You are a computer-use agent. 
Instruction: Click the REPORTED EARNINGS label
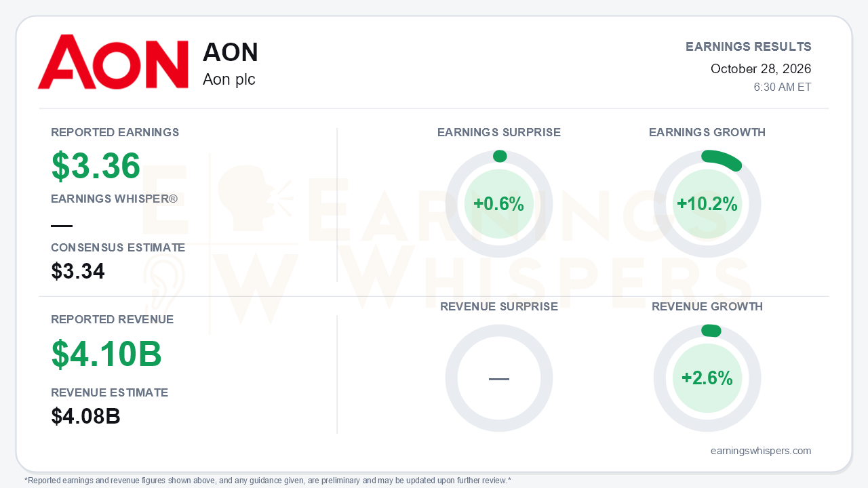(x=115, y=132)
